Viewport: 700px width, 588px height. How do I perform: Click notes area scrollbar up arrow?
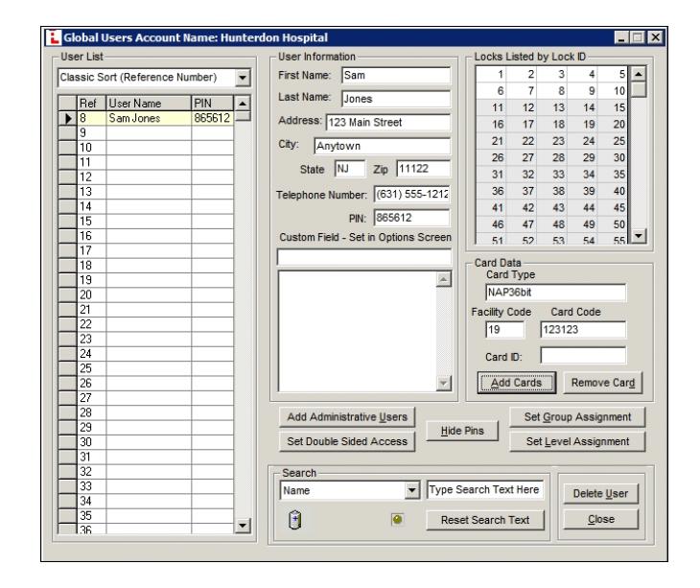click(x=443, y=279)
